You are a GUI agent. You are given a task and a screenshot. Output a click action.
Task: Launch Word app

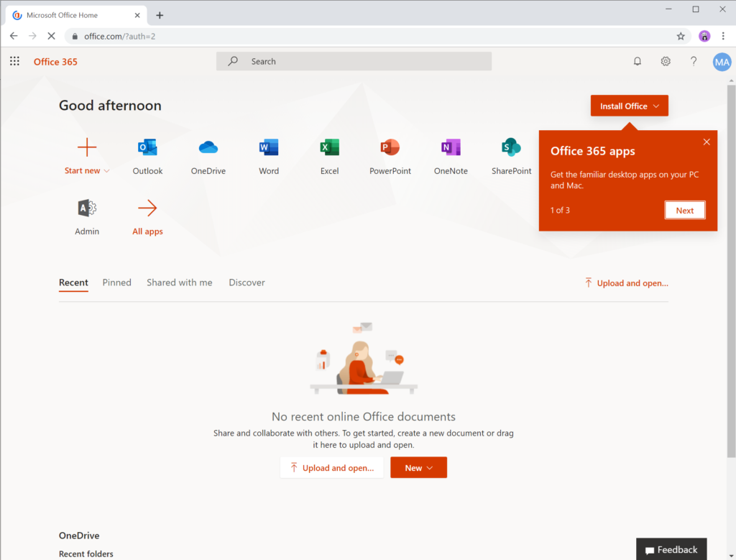click(x=269, y=157)
